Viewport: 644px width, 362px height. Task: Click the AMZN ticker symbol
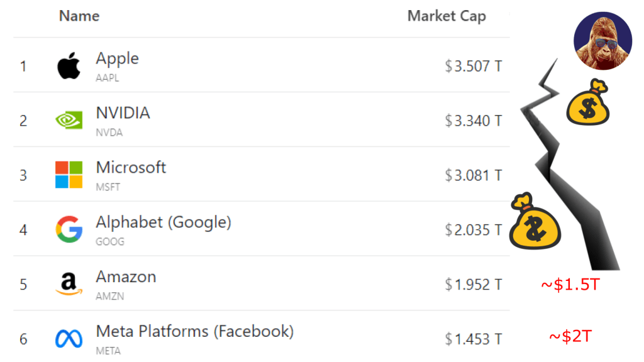[108, 296]
